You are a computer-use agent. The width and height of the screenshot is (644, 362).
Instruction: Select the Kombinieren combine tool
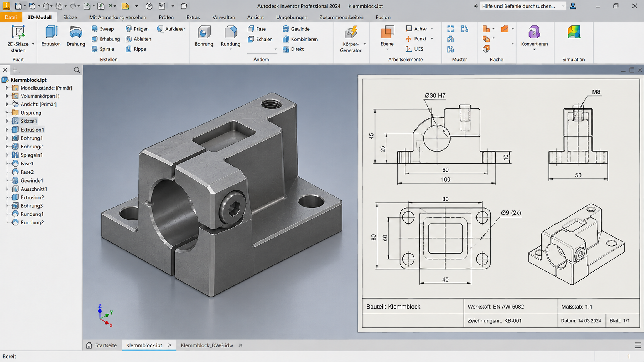[300, 39]
